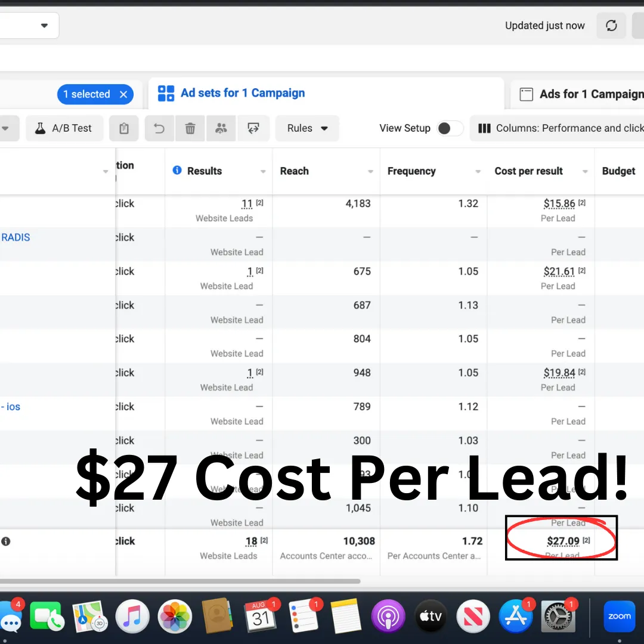
Task: Click the reach value 948
Action: [x=362, y=373]
